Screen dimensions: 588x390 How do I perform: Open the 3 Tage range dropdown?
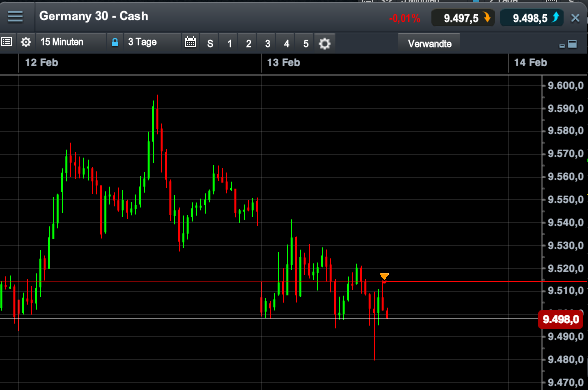coord(153,42)
